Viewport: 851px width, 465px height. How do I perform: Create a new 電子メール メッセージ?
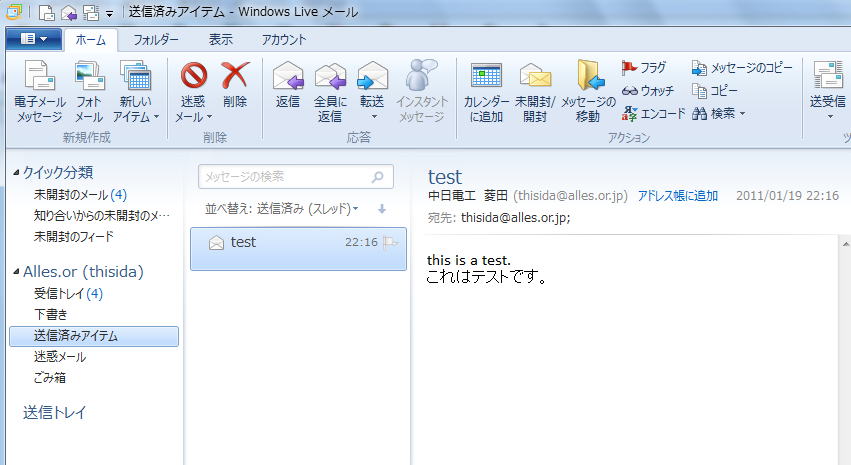coord(39,92)
